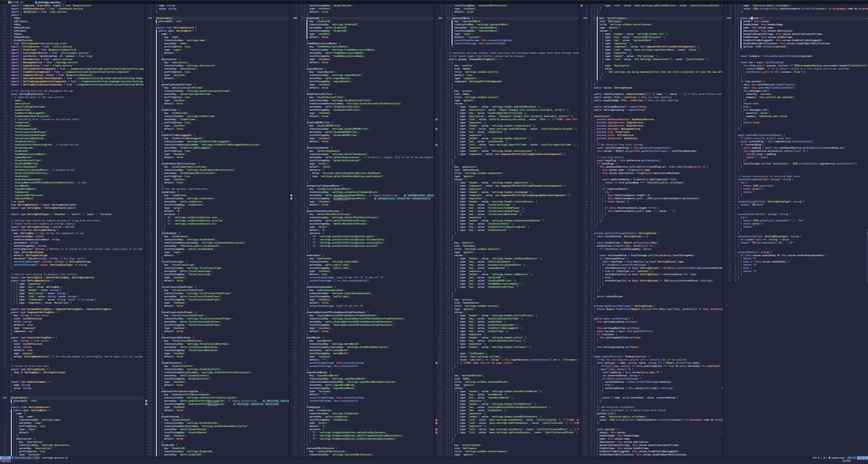Click the red error marker in top gutter

coord(581,6)
